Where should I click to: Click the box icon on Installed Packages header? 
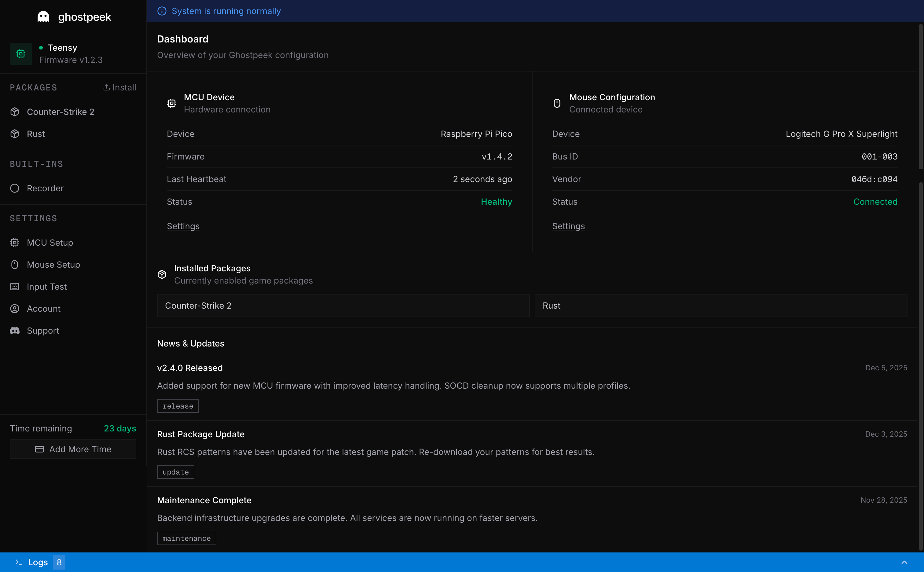coord(162,274)
